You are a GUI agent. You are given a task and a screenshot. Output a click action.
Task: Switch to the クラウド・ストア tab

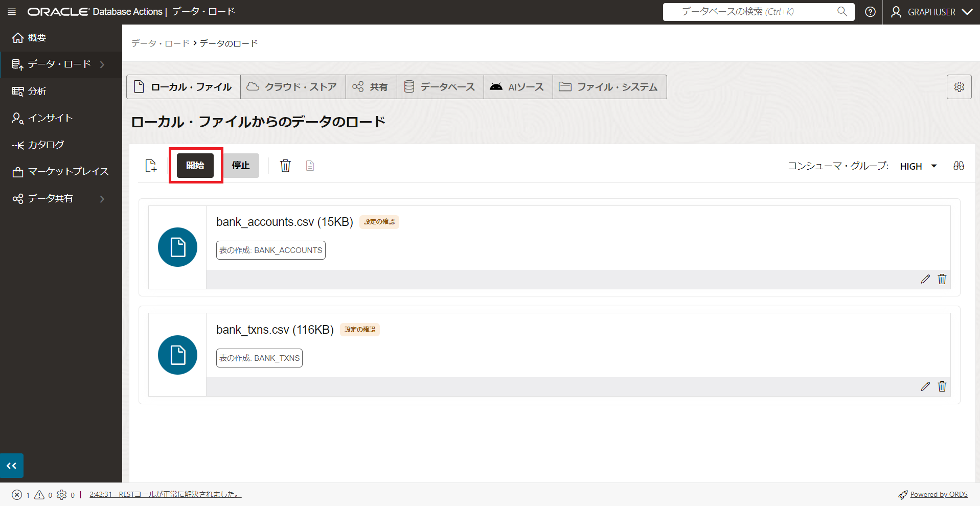tap(292, 86)
